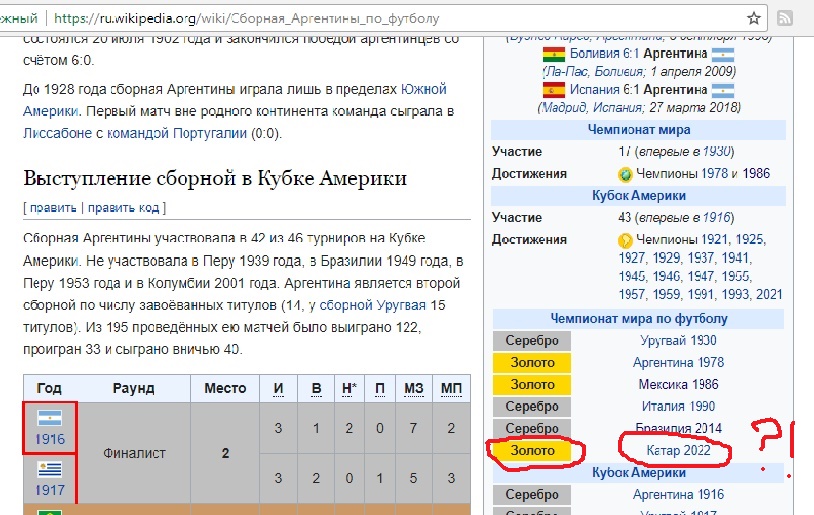
Task: Open the 1916 year link in table
Action: pos(50,439)
